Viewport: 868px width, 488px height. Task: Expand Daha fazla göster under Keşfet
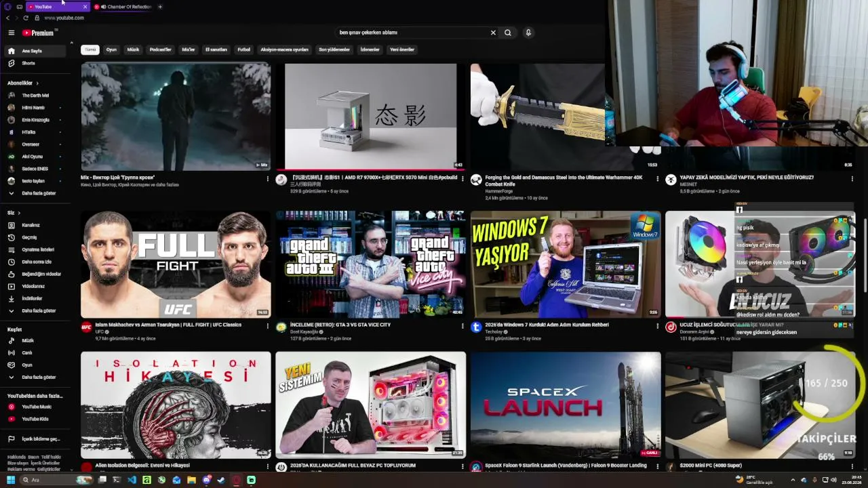tap(37, 377)
